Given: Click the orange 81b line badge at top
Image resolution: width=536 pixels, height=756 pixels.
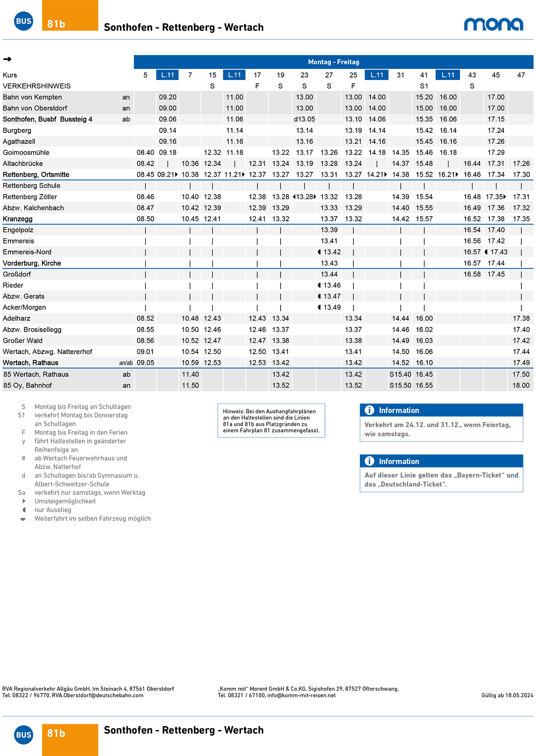Looking at the screenshot, I should [70, 16].
